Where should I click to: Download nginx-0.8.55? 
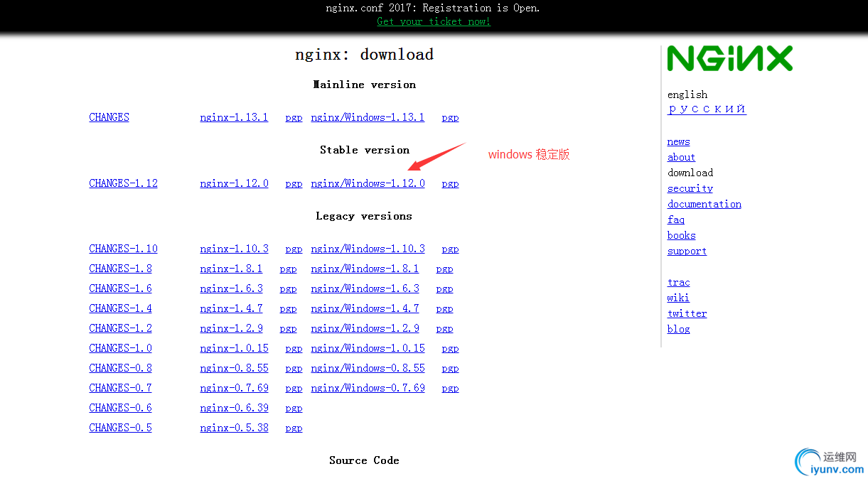tap(234, 368)
